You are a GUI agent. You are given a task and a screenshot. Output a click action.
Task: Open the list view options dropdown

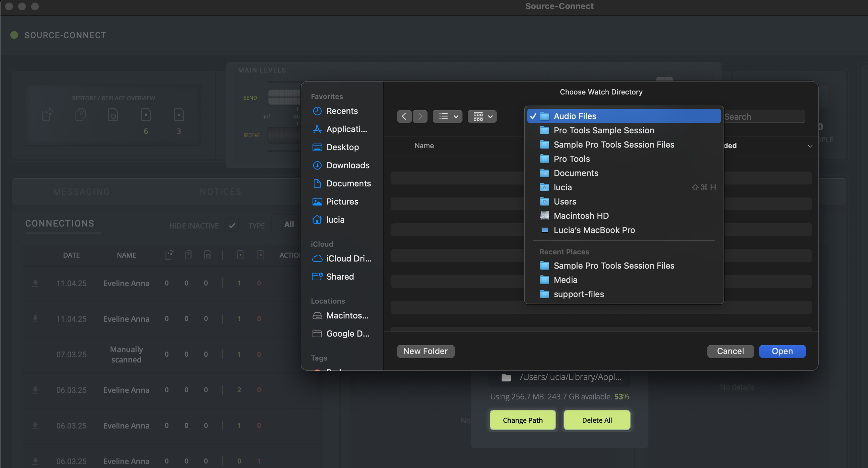click(x=447, y=117)
